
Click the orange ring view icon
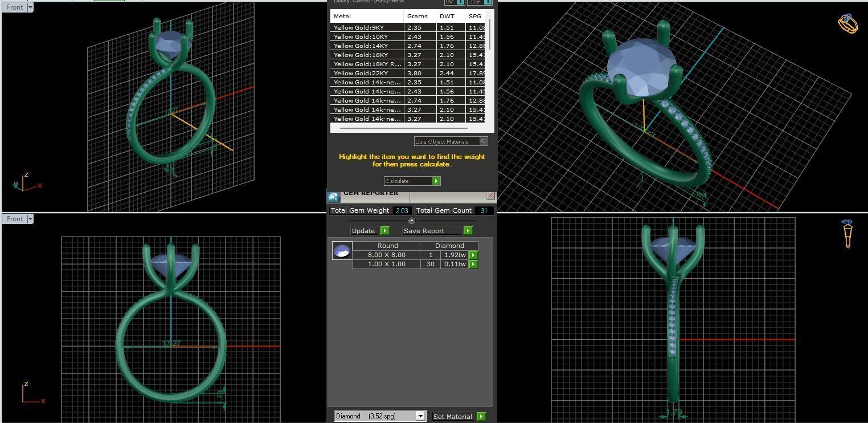pos(847,23)
